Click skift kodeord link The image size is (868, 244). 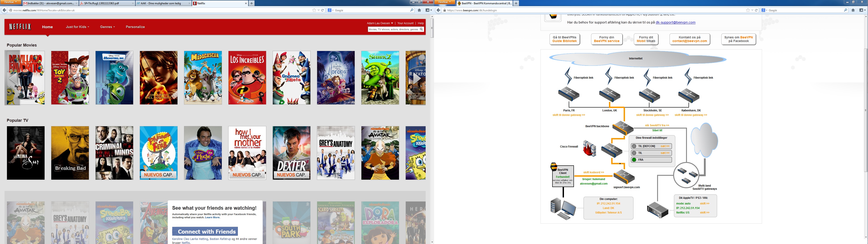[x=593, y=173]
